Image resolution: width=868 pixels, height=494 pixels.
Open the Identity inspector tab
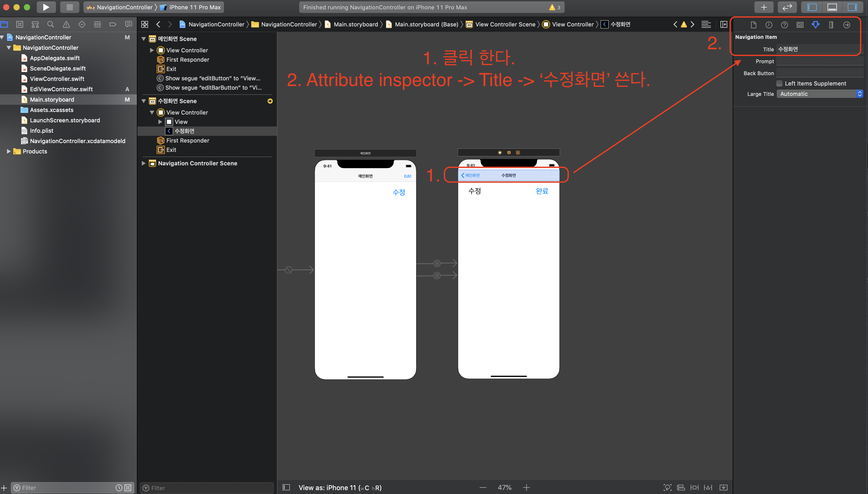pos(800,24)
